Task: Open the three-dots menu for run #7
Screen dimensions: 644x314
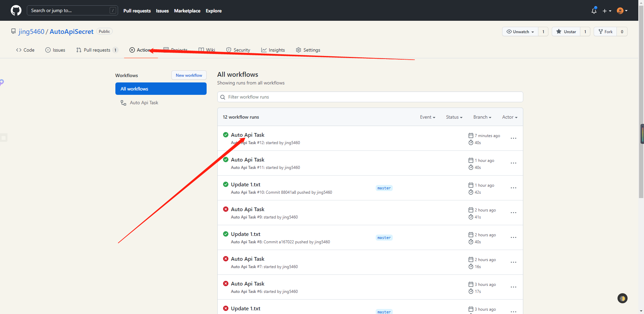Action: click(x=514, y=262)
